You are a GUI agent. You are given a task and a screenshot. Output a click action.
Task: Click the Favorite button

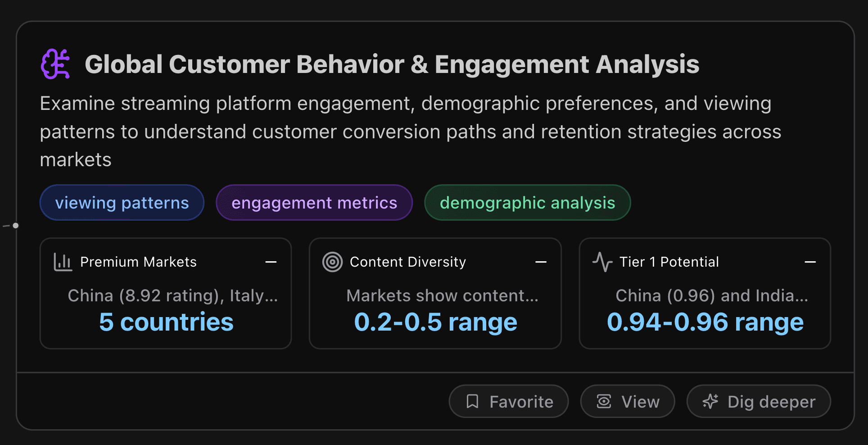[x=508, y=401]
